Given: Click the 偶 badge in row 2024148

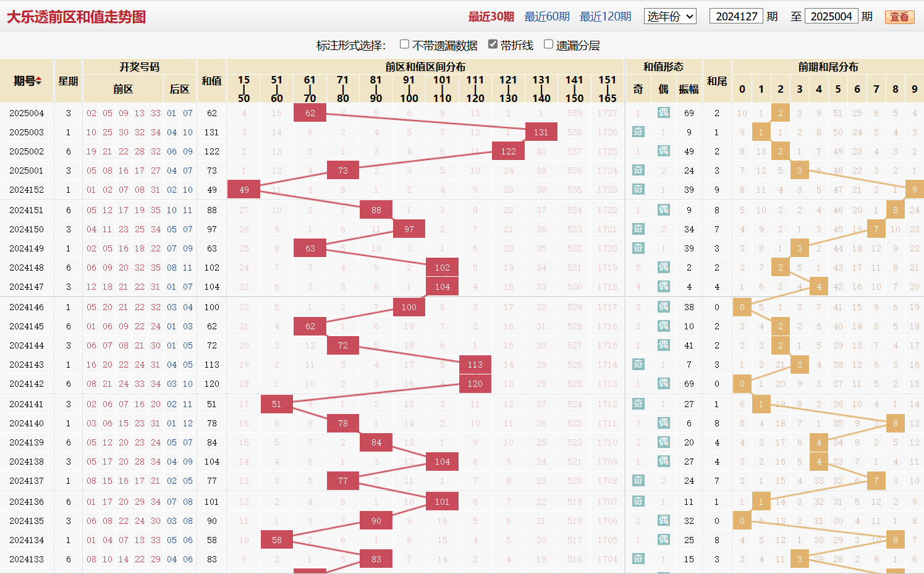Looking at the screenshot, I should coord(663,268).
